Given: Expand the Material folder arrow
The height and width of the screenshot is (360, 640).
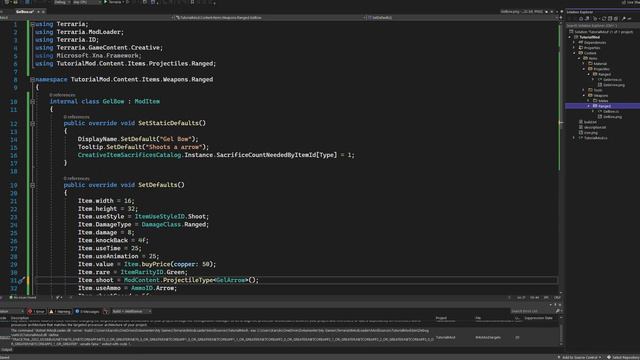Looking at the screenshot, I should click(x=584, y=64).
